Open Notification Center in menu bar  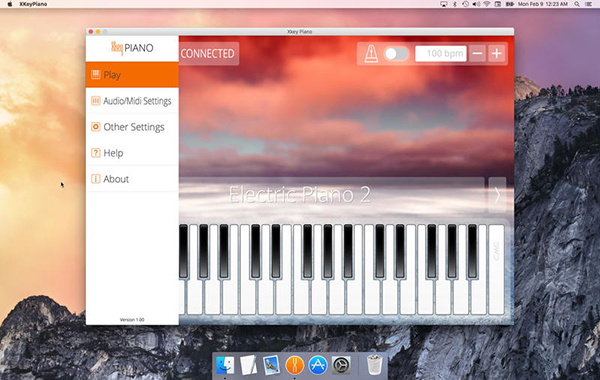click(x=589, y=4)
